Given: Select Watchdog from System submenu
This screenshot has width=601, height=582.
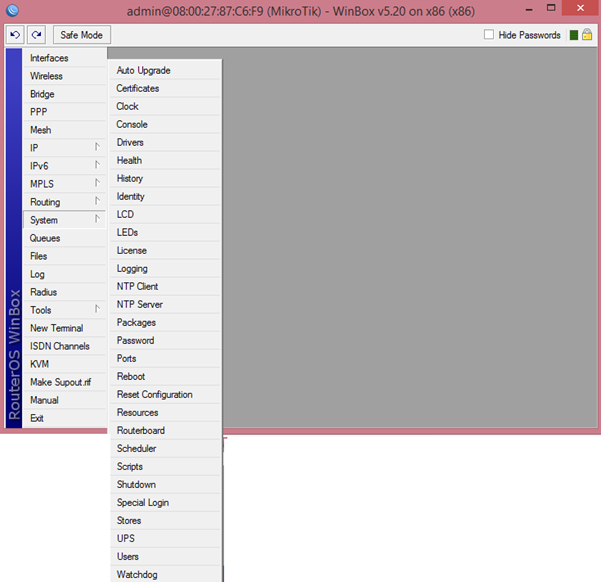Looking at the screenshot, I should pyautogui.click(x=165, y=574).
